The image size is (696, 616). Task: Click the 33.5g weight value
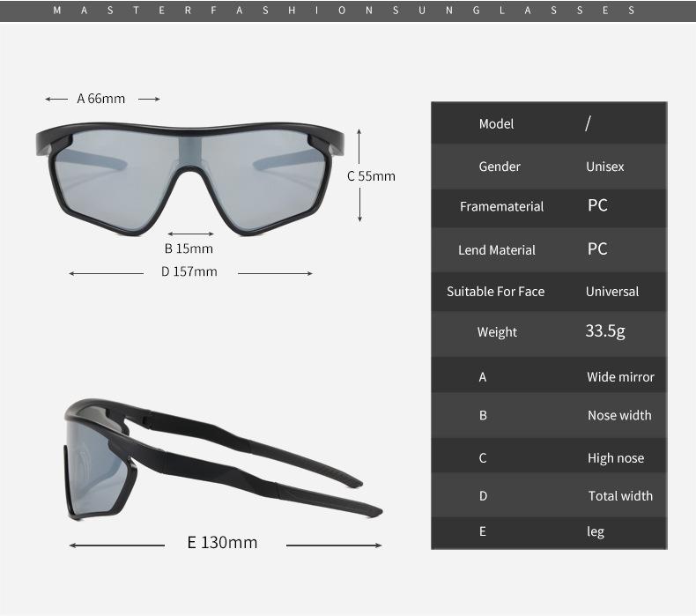click(604, 332)
